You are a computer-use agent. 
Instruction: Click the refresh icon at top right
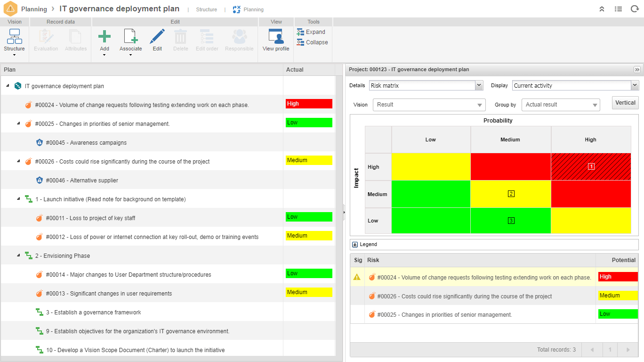[634, 9]
